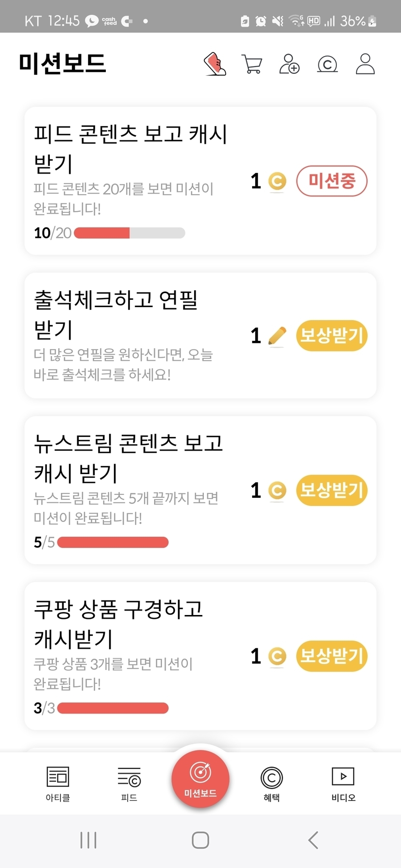Tap the coin icon on the feed content mission
401x868 pixels.
[277, 182]
